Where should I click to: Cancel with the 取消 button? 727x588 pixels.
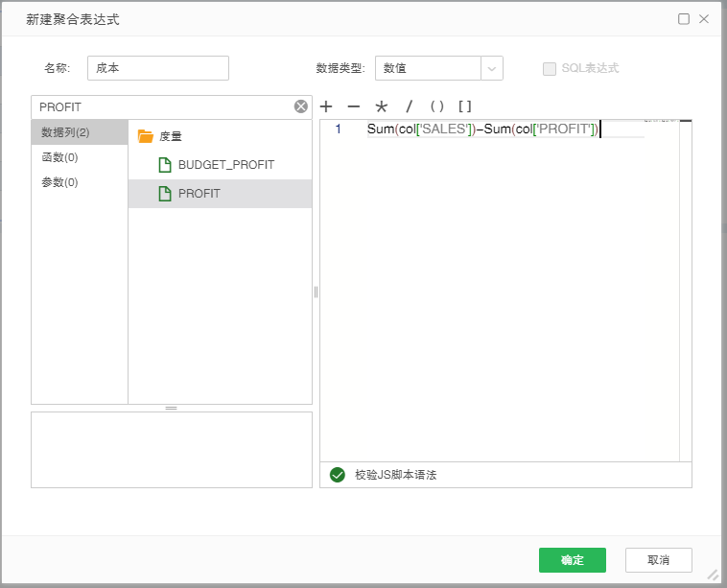[658, 560]
